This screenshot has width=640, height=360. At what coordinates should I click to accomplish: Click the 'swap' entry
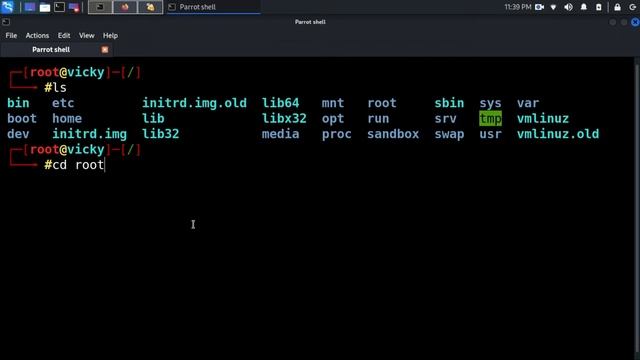pos(449,134)
